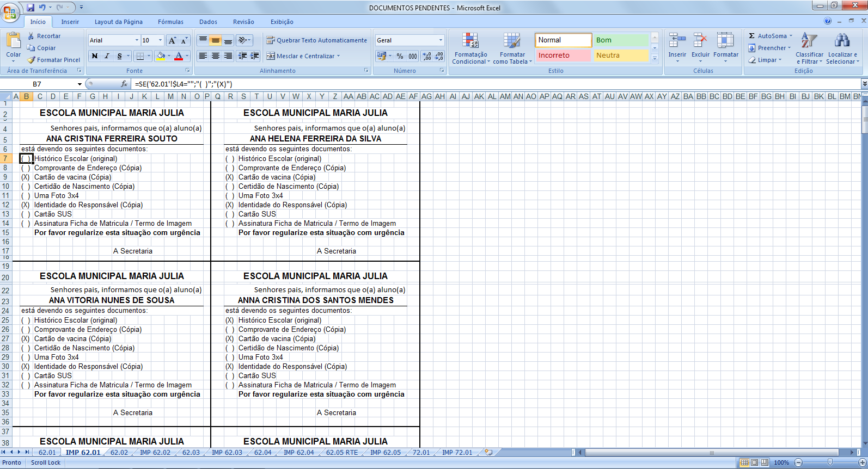The height and width of the screenshot is (469, 868).
Task: Increase font size with the large A icon
Action: click(x=172, y=40)
